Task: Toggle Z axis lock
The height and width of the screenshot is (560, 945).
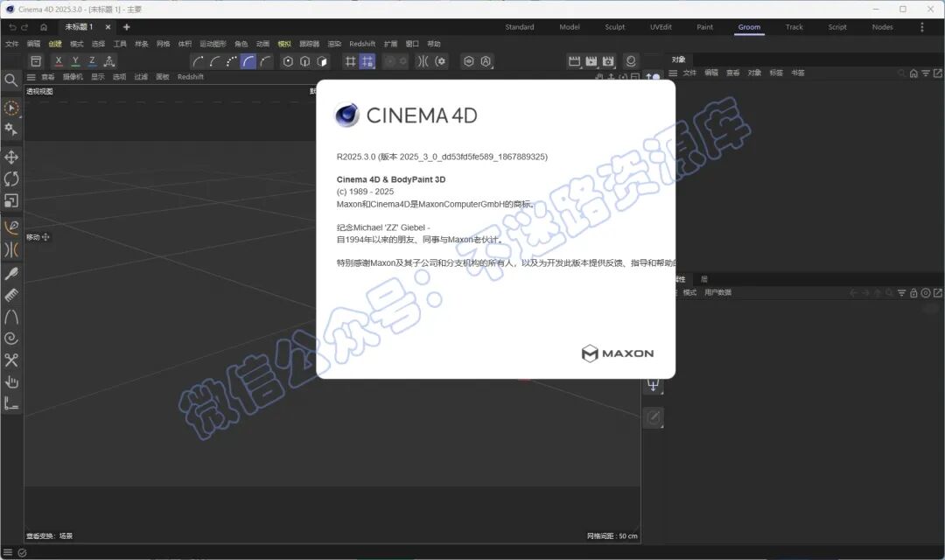Action: (92, 61)
